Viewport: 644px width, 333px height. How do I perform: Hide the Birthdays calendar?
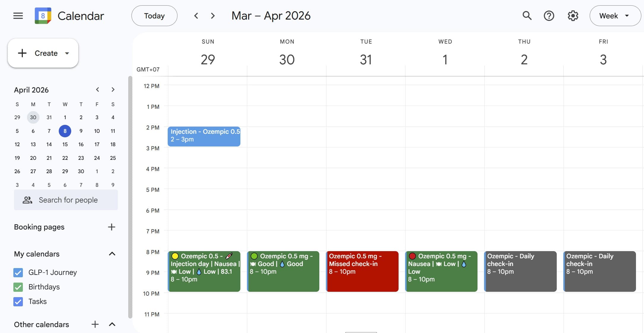click(18, 287)
